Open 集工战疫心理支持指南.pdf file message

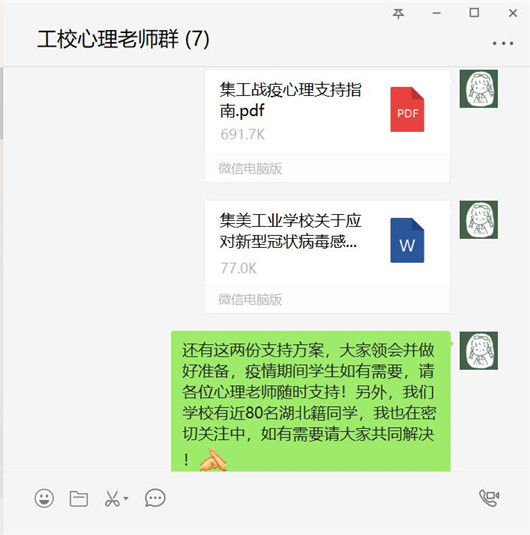pos(327,126)
